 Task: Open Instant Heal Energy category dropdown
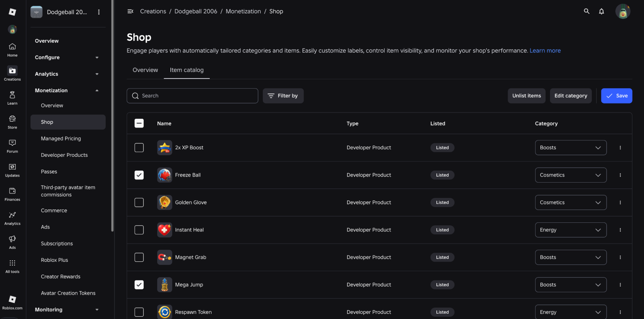coord(571,230)
